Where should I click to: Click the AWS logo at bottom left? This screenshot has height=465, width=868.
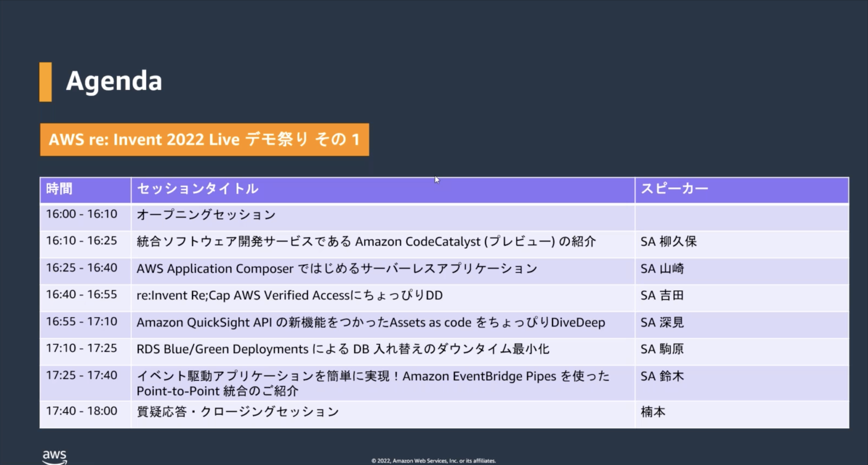(54, 457)
